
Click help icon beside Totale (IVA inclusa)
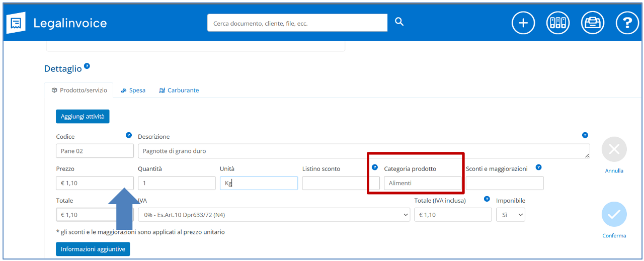click(487, 199)
